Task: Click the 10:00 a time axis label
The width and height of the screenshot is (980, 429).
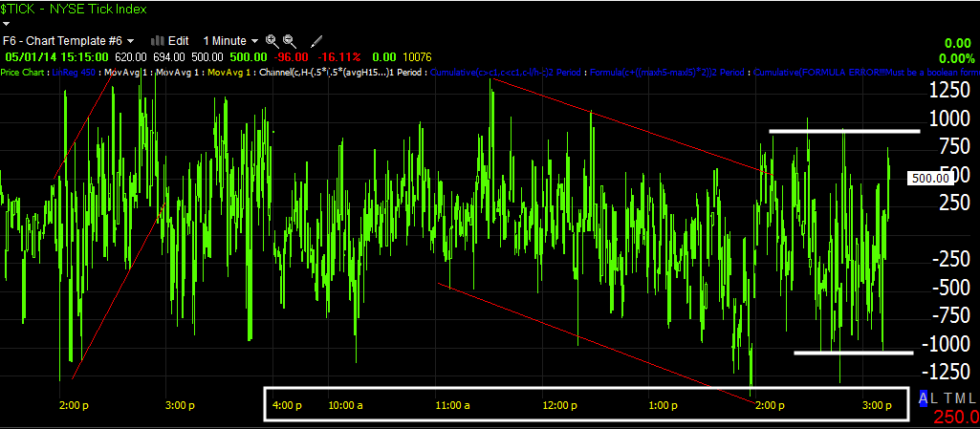Action: [x=345, y=405]
